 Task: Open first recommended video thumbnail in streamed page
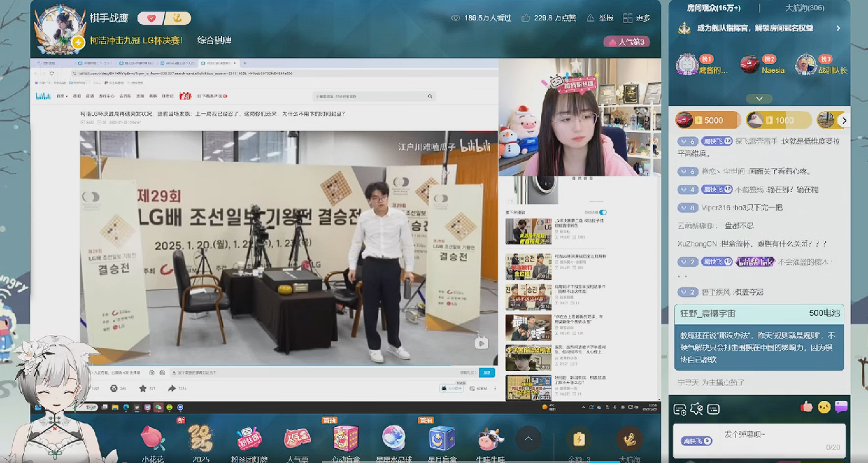[528, 231]
